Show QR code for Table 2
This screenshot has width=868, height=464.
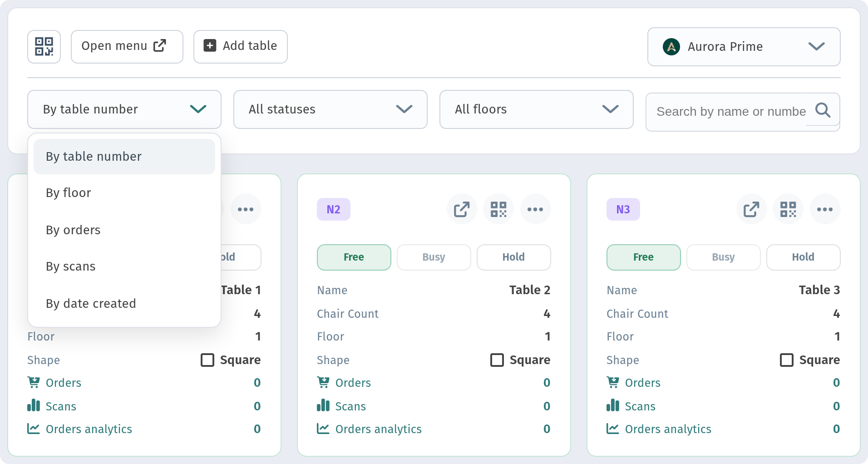tap(498, 209)
